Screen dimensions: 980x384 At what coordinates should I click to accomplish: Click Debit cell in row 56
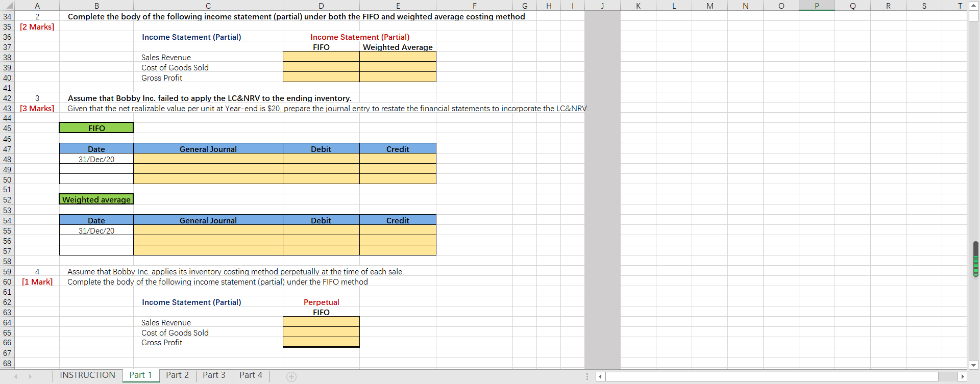(x=321, y=240)
